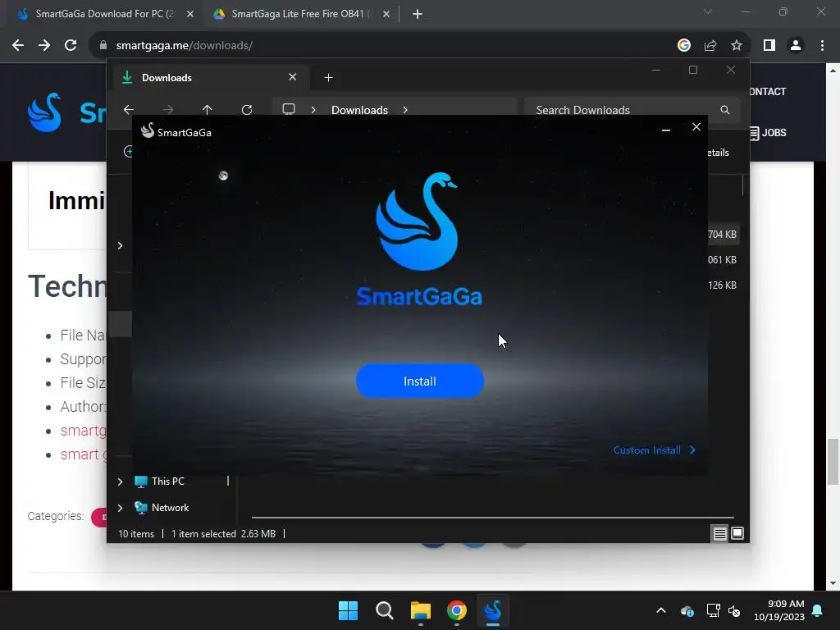Image resolution: width=840 pixels, height=630 pixels.
Task: Switch to SmartGaGa Download For PC tab
Action: click(x=104, y=14)
